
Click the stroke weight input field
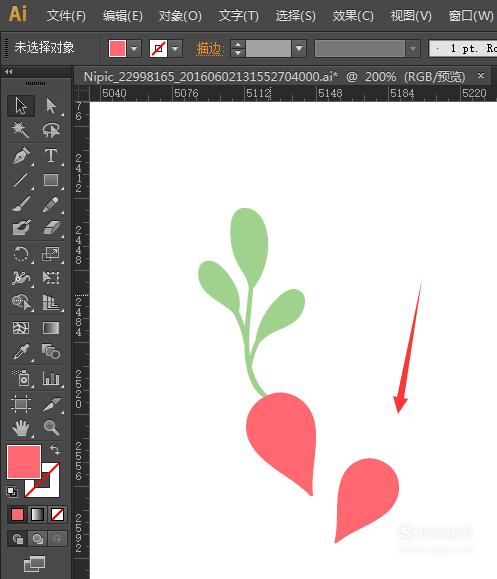pos(268,48)
